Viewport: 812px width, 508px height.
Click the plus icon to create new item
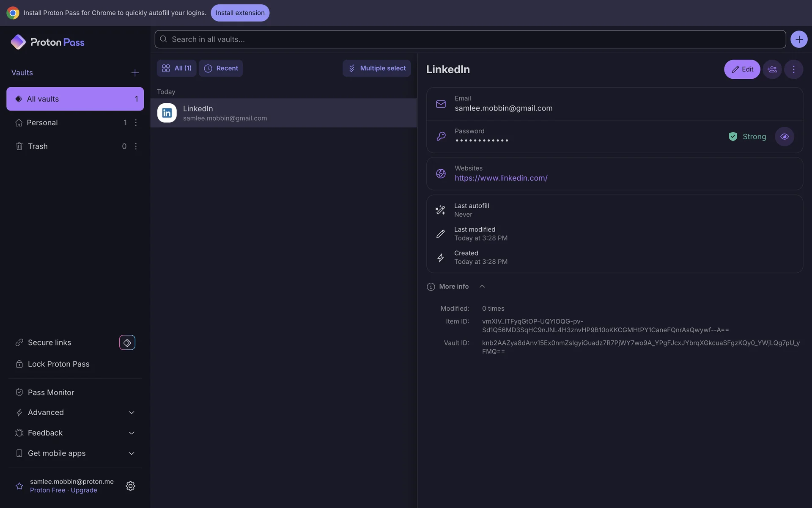(798, 39)
